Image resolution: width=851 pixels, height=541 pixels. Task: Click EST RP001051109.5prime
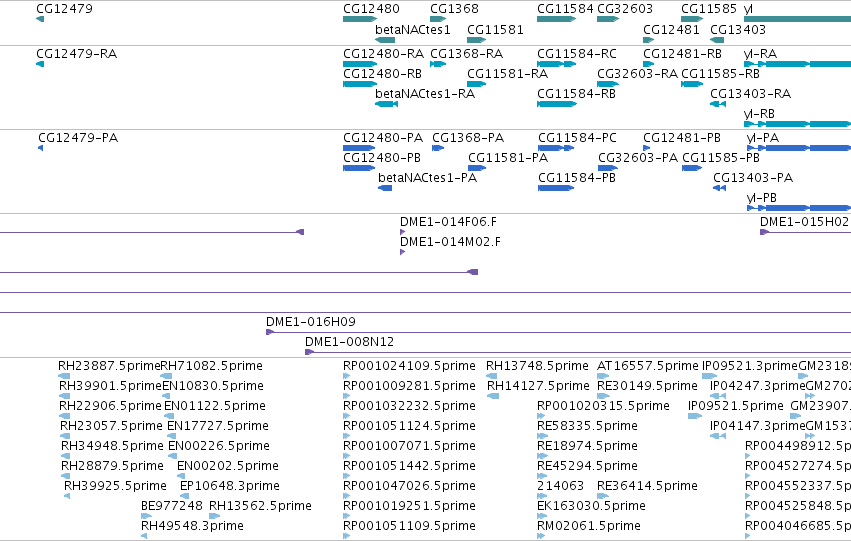pyautogui.click(x=409, y=526)
